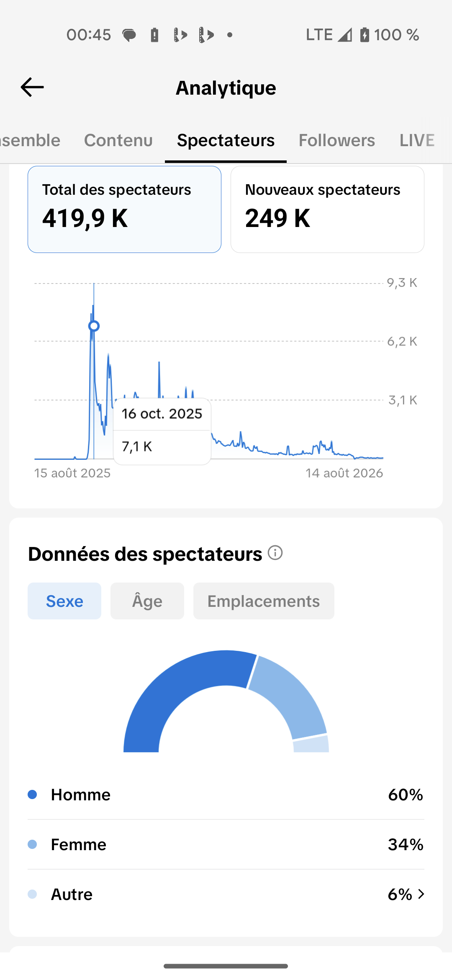The height and width of the screenshot is (980, 452).
Task: Tap the highlighted chart data point marker
Action: point(94,326)
